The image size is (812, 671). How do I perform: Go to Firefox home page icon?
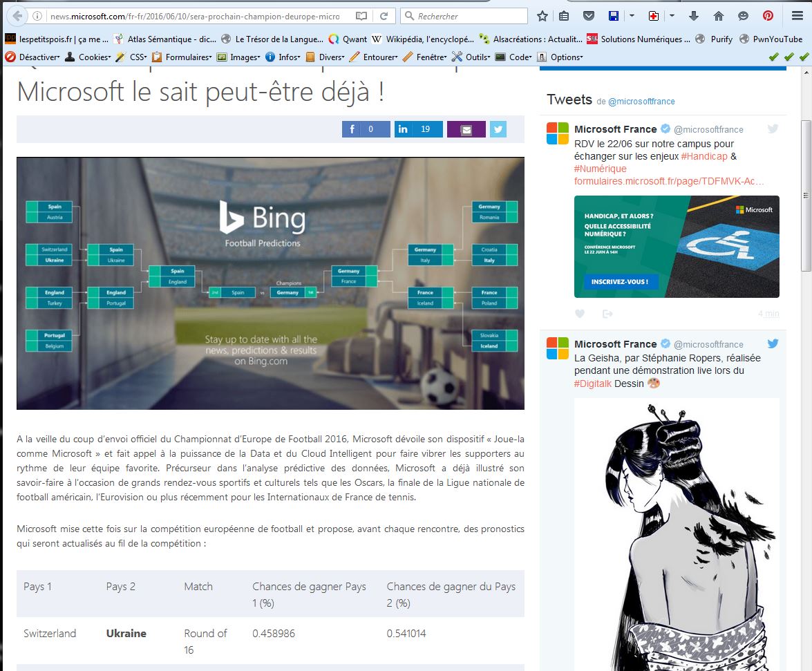[719, 16]
